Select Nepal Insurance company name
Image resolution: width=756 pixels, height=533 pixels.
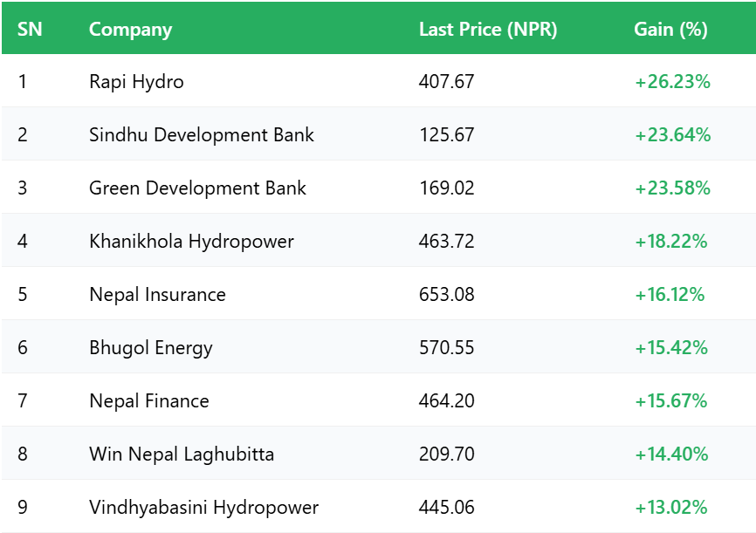click(158, 295)
